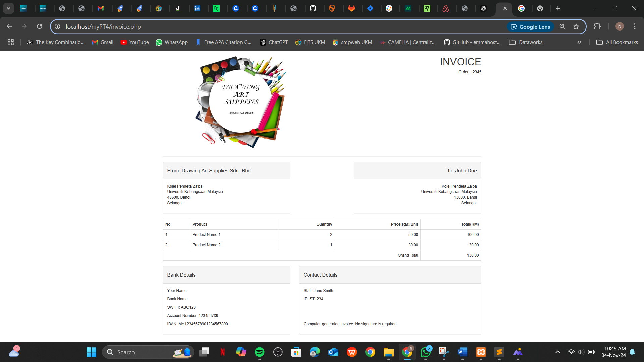This screenshot has height=362, width=644.
Task: Reload the invoice page
Action: 39,26
